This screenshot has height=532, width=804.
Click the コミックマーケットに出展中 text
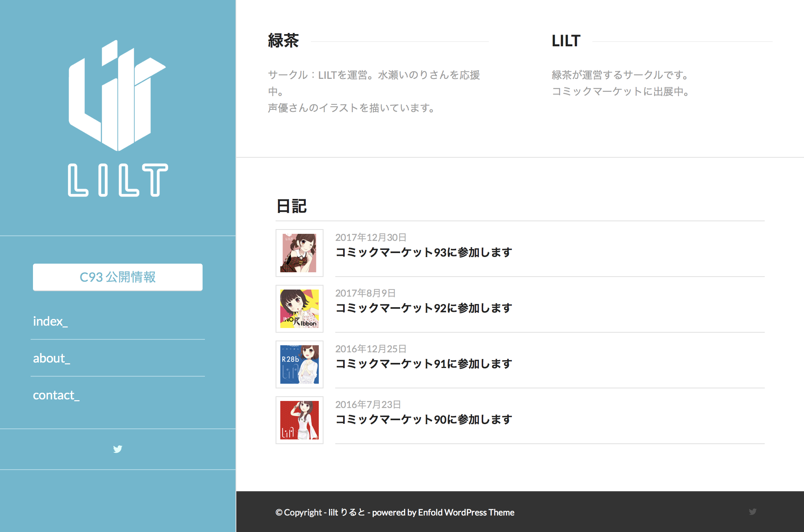tap(620, 91)
